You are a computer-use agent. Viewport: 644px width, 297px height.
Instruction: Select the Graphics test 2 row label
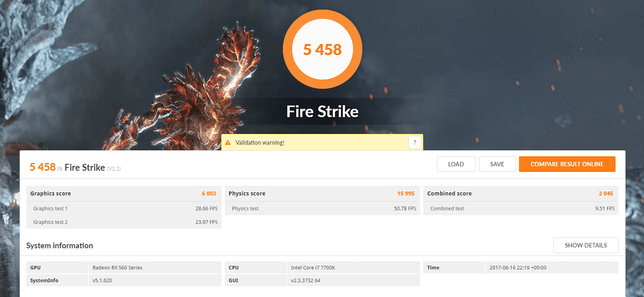click(x=50, y=222)
